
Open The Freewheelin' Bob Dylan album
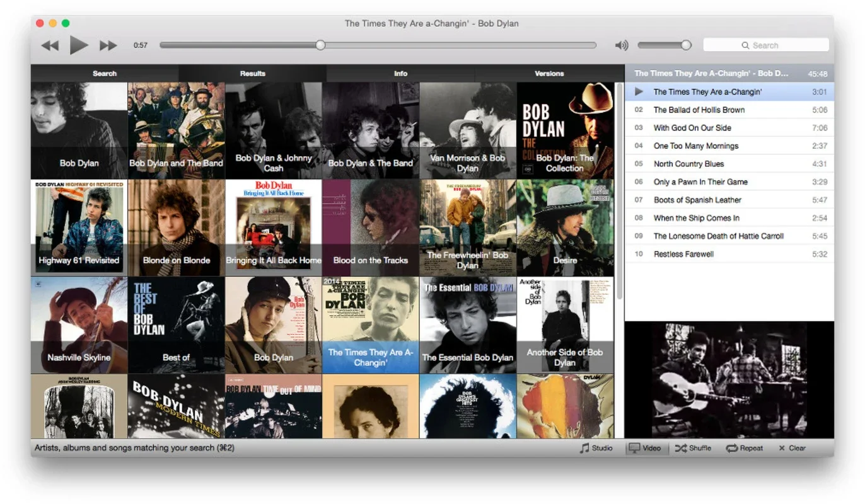[468, 228]
